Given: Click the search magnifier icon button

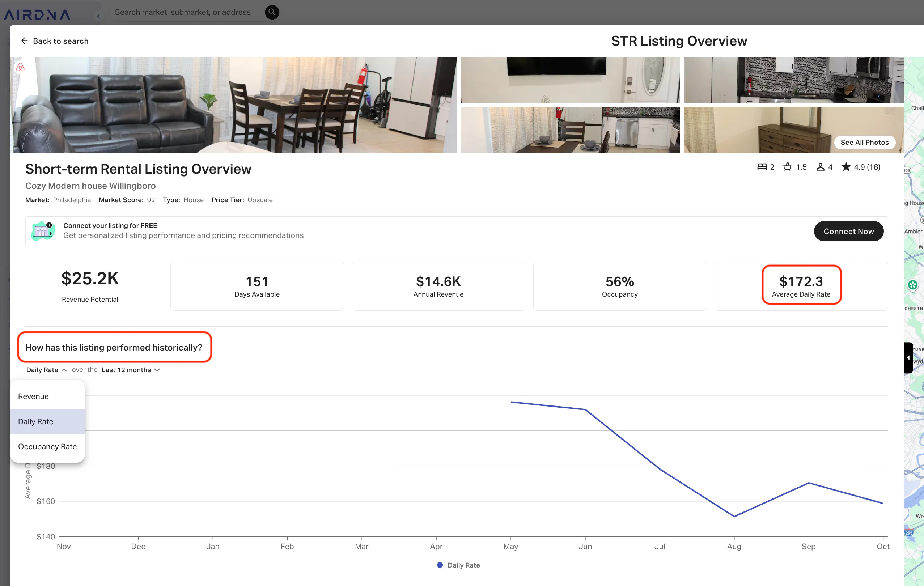Looking at the screenshot, I should pyautogui.click(x=272, y=12).
